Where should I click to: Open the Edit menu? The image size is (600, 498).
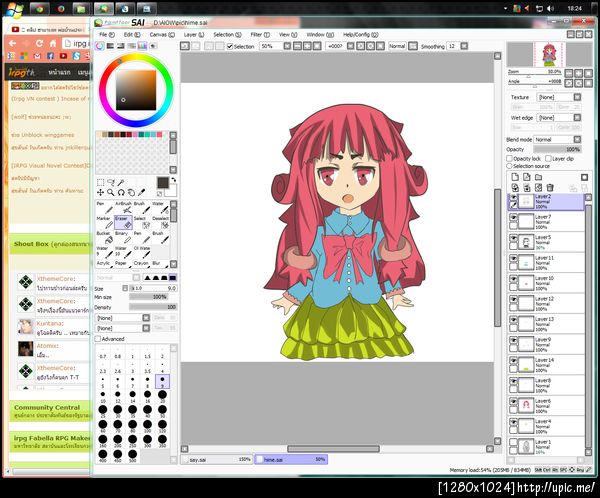[x=132, y=34]
